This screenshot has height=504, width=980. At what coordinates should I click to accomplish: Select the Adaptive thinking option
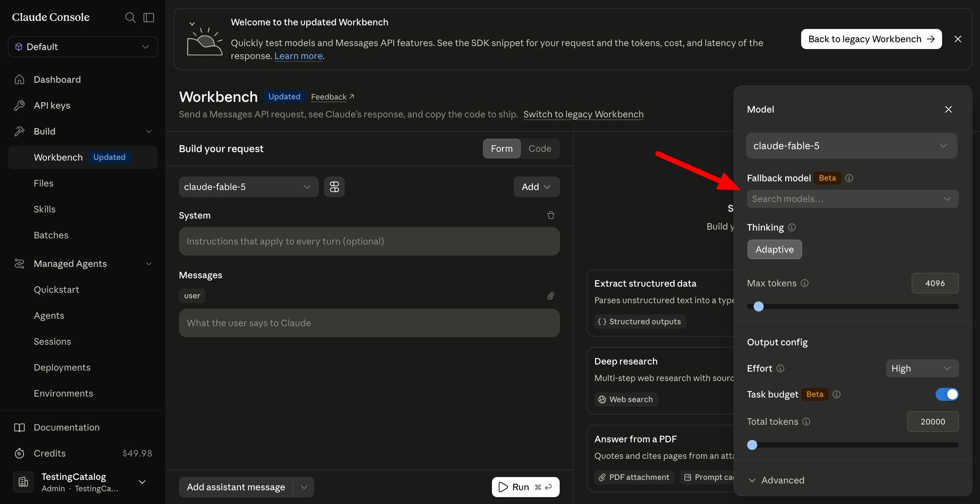[x=774, y=249]
